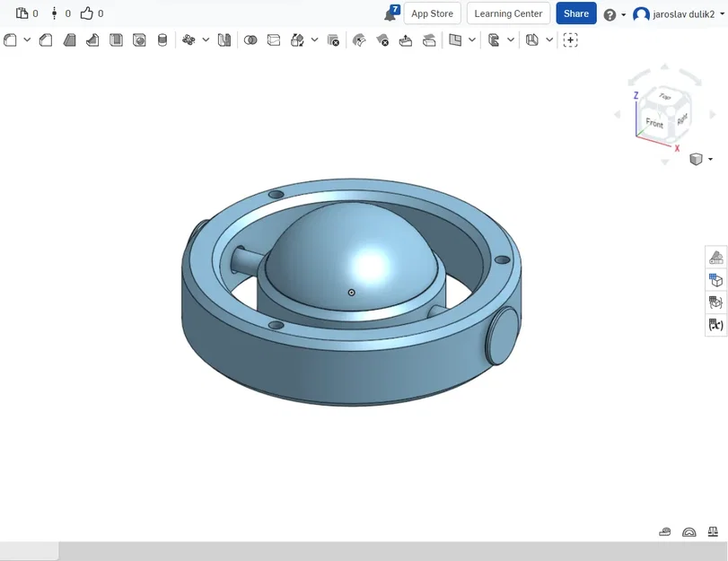Select the Fillet tool
The image size is (728, 561).
pyautogui.click(x=10, y=40)
